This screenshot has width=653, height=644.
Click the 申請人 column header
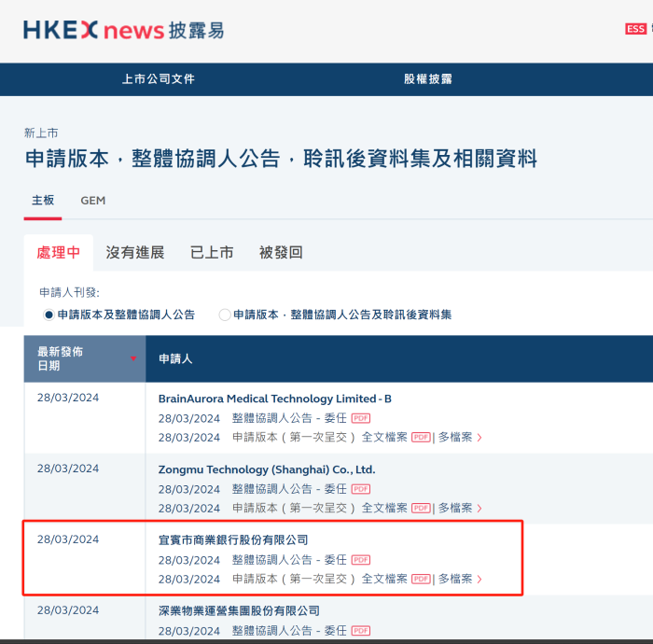tap(175, 358)
